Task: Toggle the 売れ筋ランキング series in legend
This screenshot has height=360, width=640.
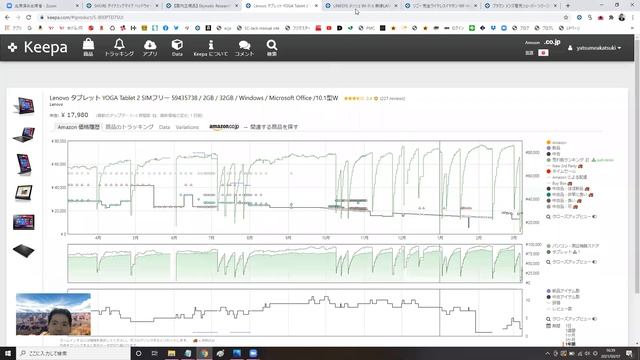Action: click(x=568, y=160)
